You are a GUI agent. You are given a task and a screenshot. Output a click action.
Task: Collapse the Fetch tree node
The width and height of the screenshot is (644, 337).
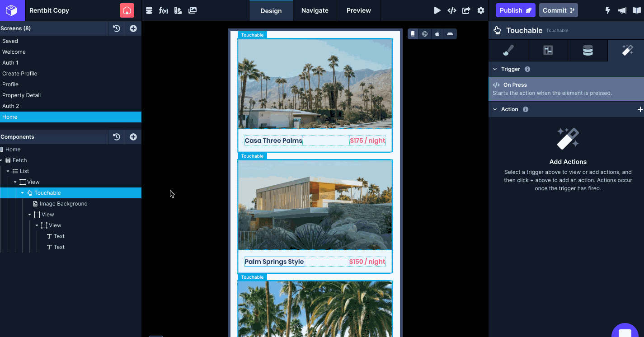1,160
